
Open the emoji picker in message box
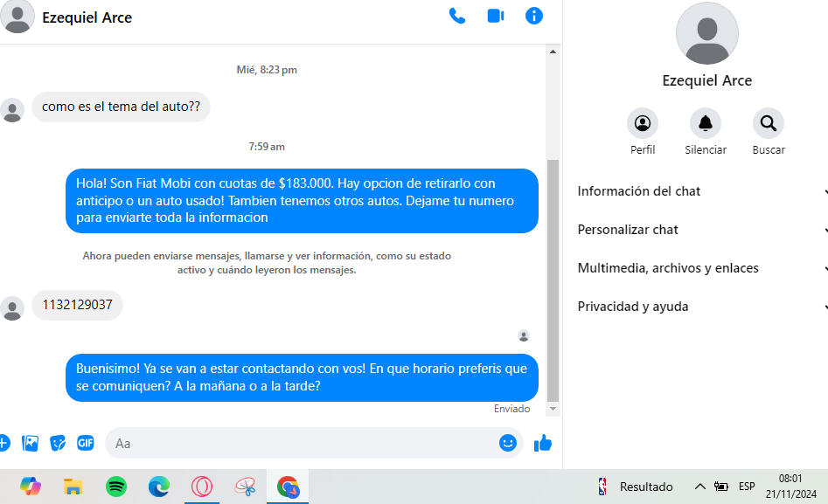pyautogui.click(x=508, y=443)
